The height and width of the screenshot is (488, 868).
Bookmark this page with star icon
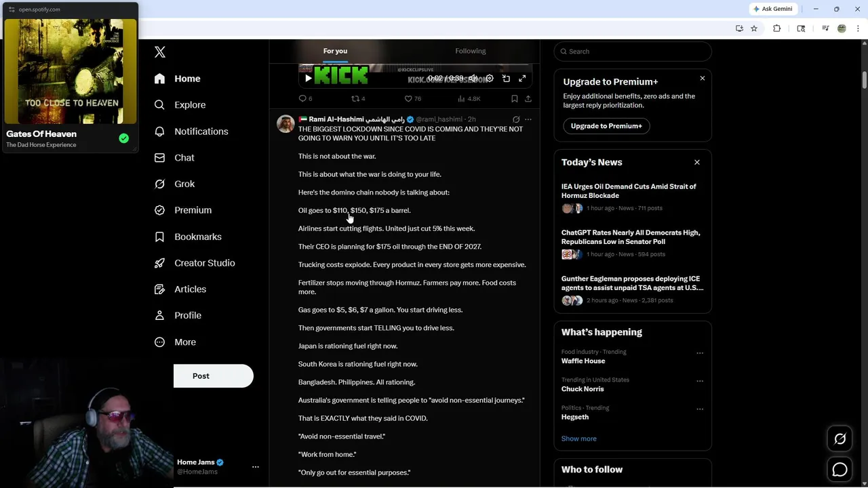754,28
